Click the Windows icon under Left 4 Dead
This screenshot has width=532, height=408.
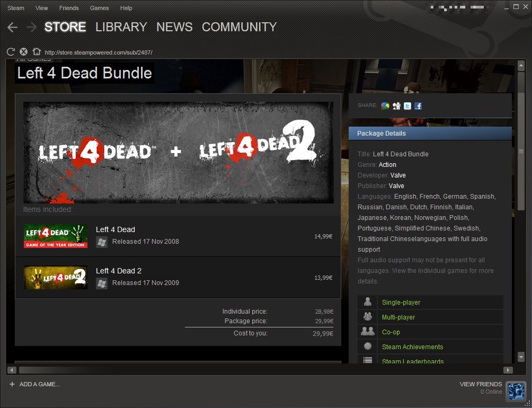click(102, 242)
